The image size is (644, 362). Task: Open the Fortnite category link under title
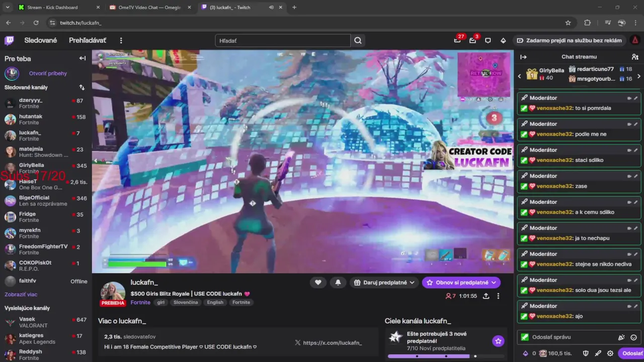pyautogui.click(x=140, y=303)
